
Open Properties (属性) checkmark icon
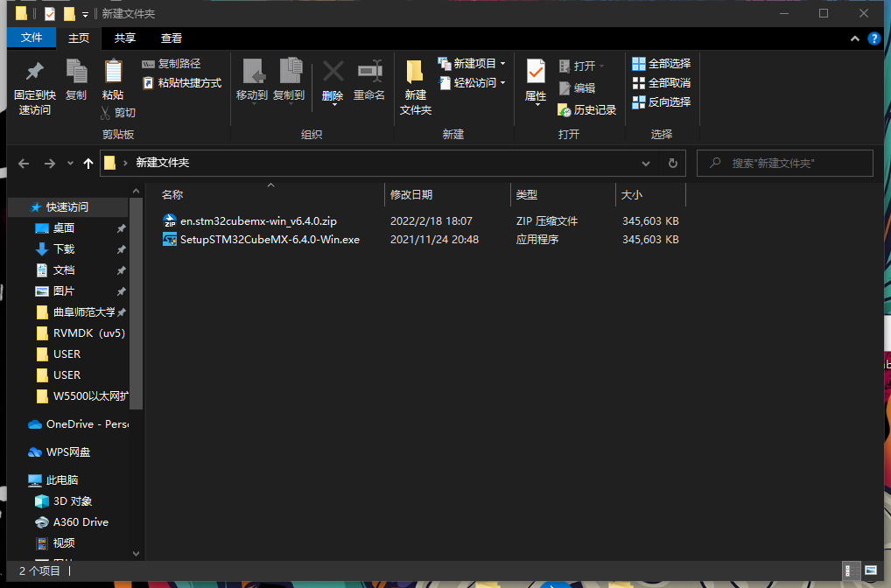tap(536, 72)
